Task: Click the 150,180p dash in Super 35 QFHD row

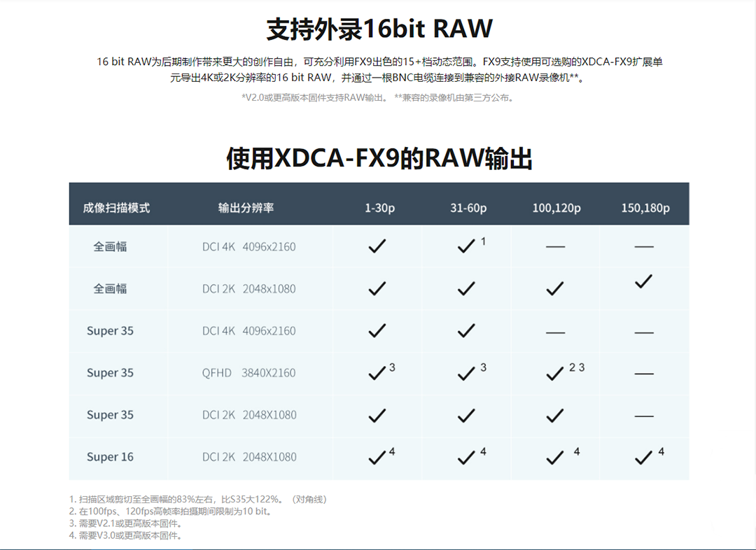Action: tap(644, 374)
